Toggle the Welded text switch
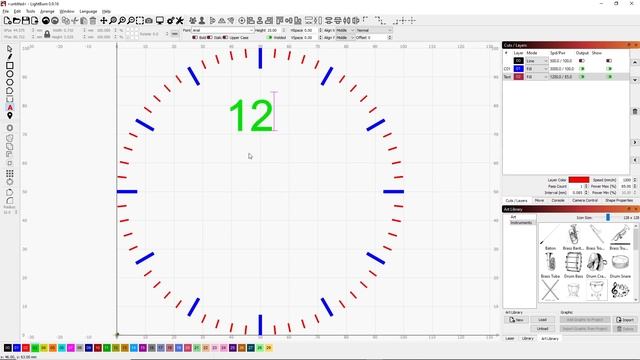640x360 pixels. 269,38
